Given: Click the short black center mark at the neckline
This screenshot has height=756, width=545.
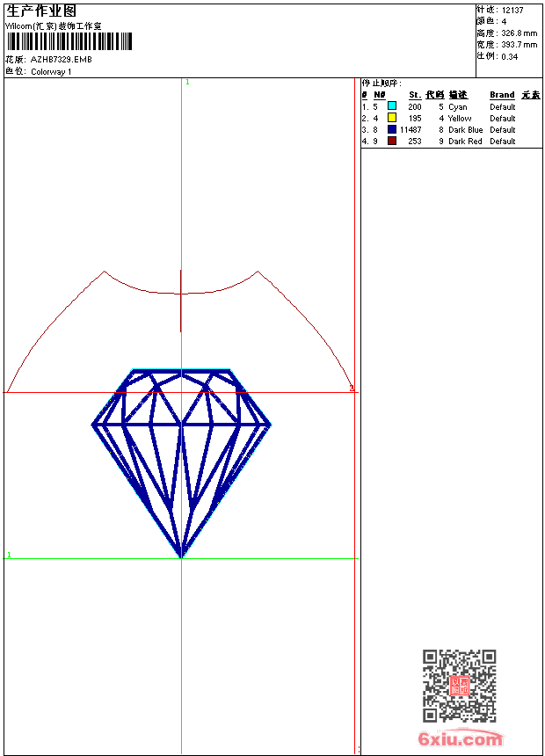Looking at the screenshot, I should tap(181, 301).
